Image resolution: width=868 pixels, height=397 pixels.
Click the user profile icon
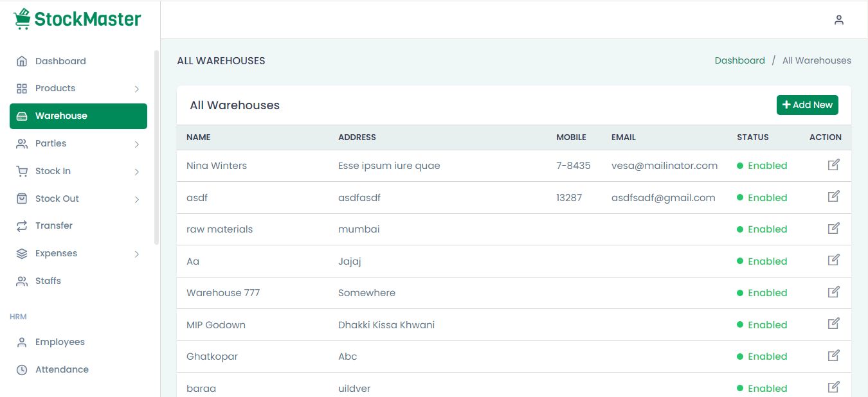[x=838, y=20]
